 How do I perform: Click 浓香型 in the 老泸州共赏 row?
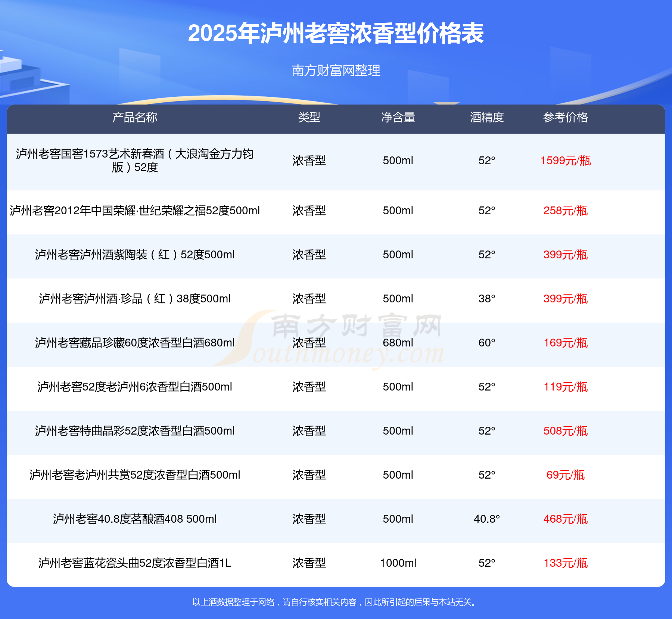click(309, 475)
